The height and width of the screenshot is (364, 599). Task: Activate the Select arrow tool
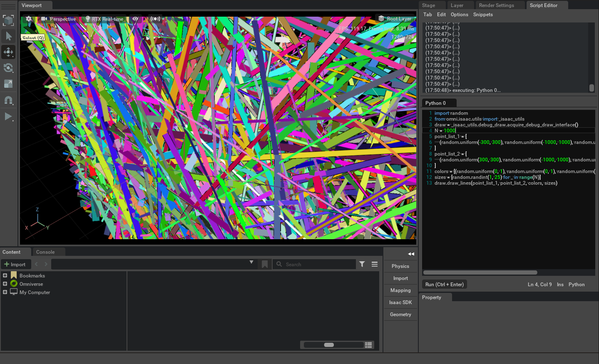point(8,36)
